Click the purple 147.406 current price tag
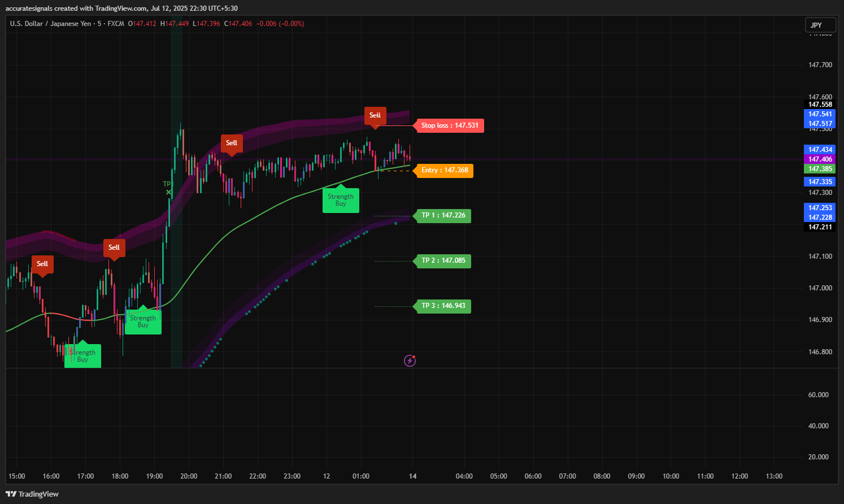 (820, 159)
